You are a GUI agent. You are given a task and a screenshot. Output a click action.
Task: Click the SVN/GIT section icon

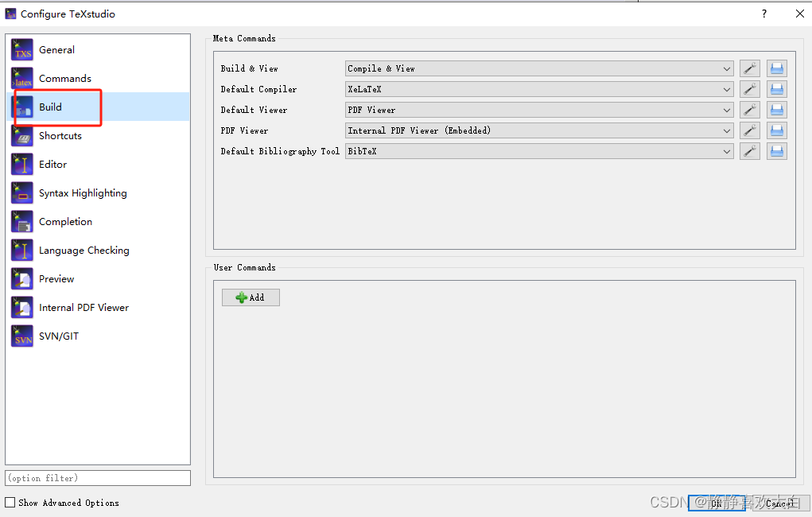[x=21, y=336]
